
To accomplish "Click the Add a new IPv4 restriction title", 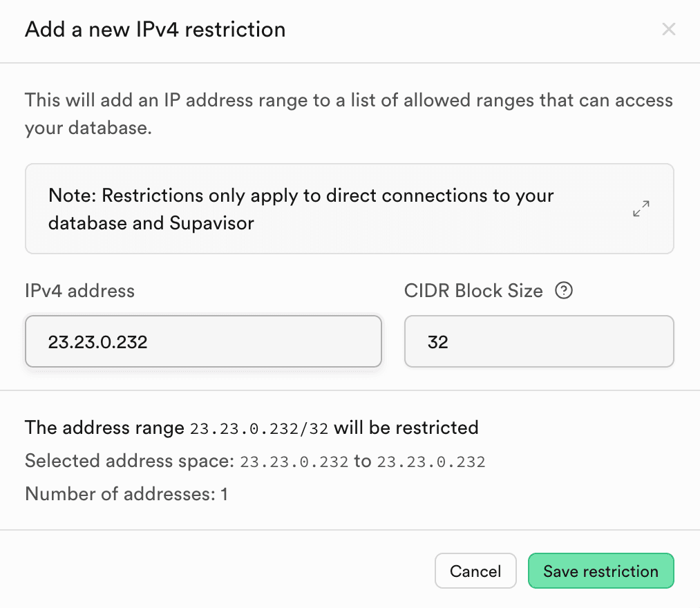I will point(155,29).
